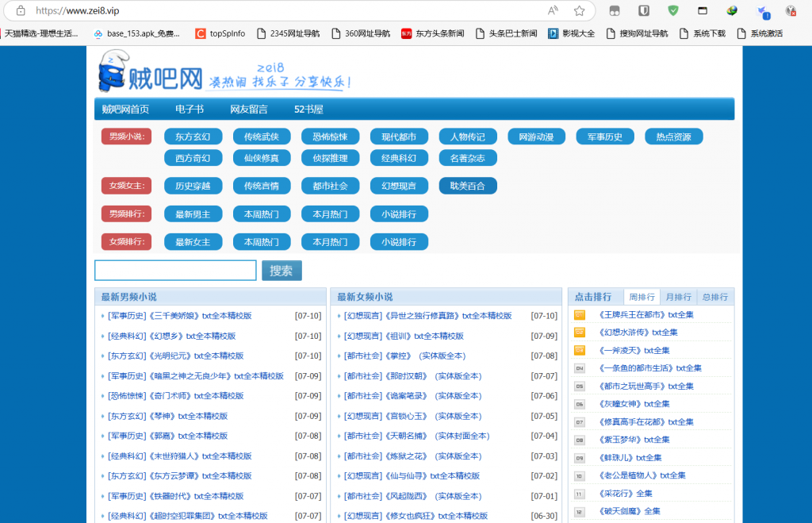This screenshot has width=812, height=523.
Task: Click the AdGuard green shield extension icon
Action: [x=673, y=10]
